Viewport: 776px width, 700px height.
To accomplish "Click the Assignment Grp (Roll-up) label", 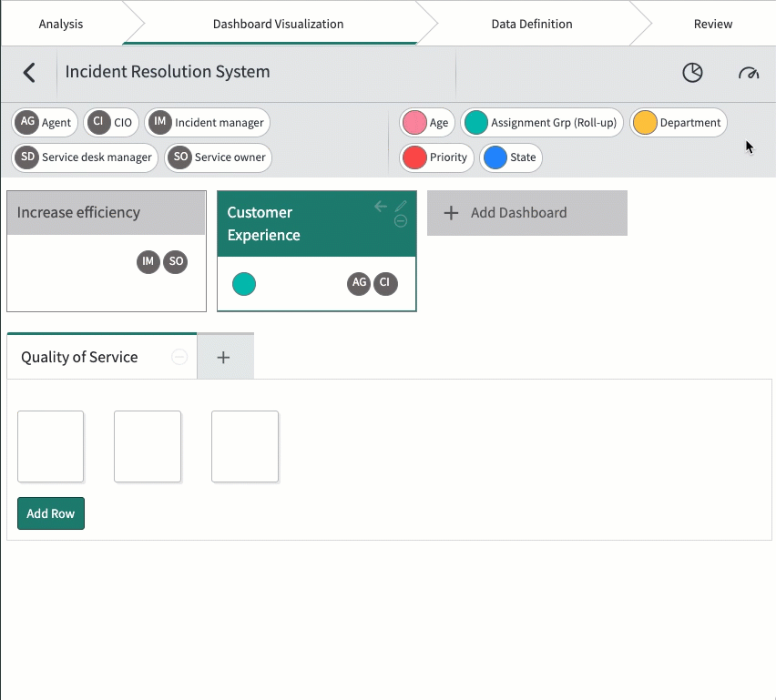I will click(554, 122).
